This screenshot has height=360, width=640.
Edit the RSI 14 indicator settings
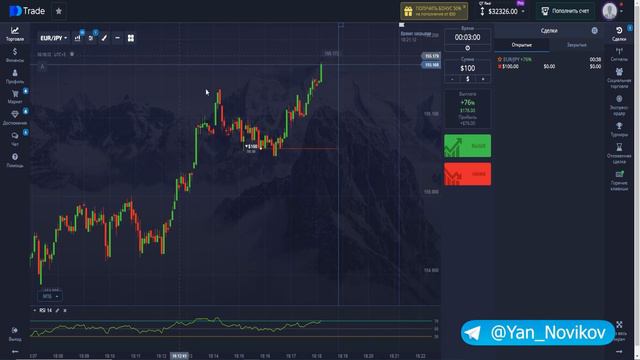[58, 311]
